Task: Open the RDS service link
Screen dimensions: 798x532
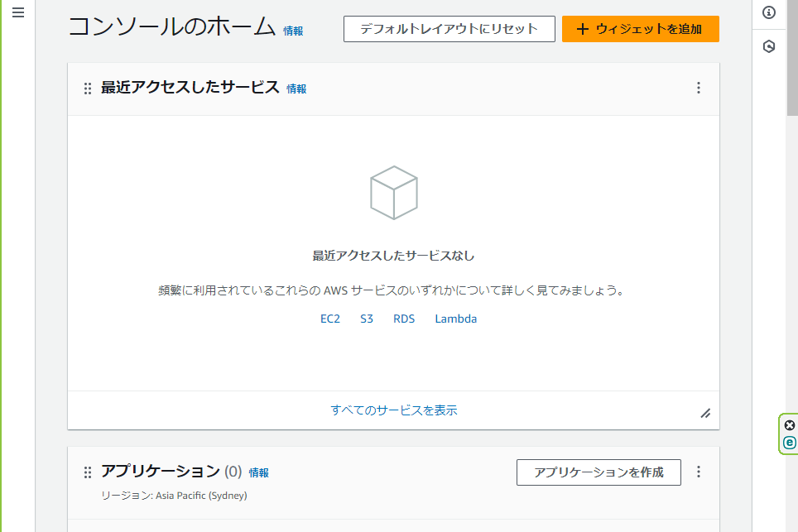Action: tap(404, 319)
